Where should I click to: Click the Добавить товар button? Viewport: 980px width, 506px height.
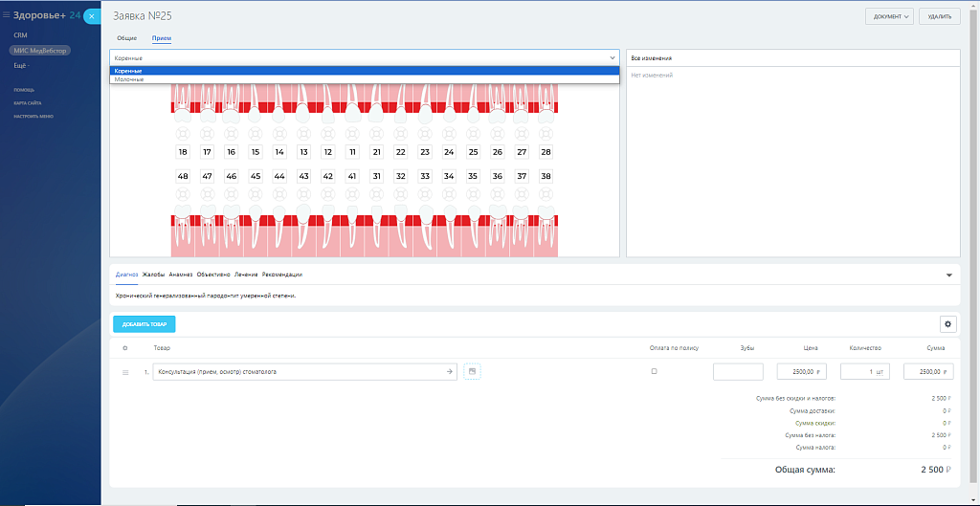point(144,324)
